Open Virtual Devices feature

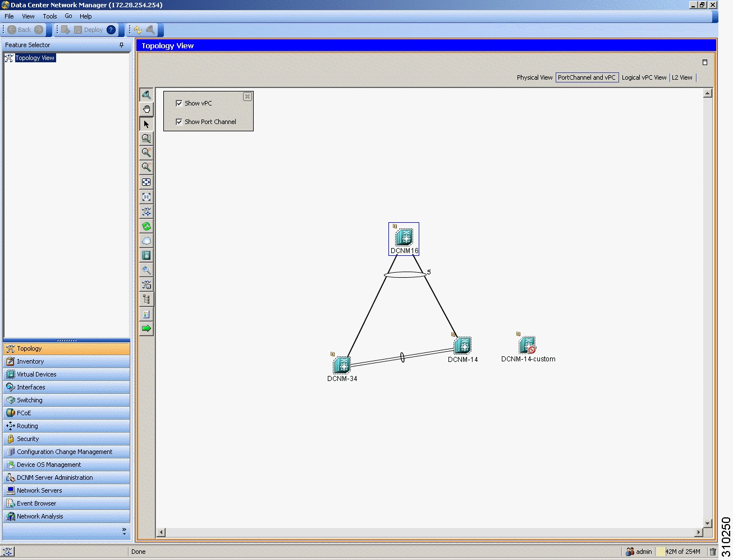(x=67, y=374)
